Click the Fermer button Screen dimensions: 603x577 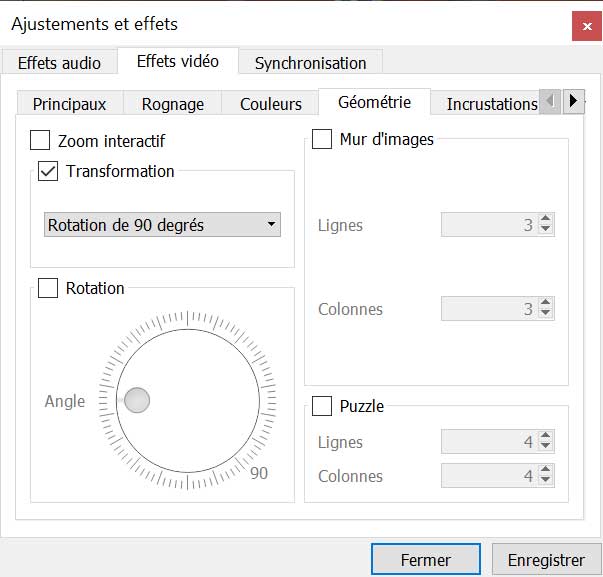[424, 560]
